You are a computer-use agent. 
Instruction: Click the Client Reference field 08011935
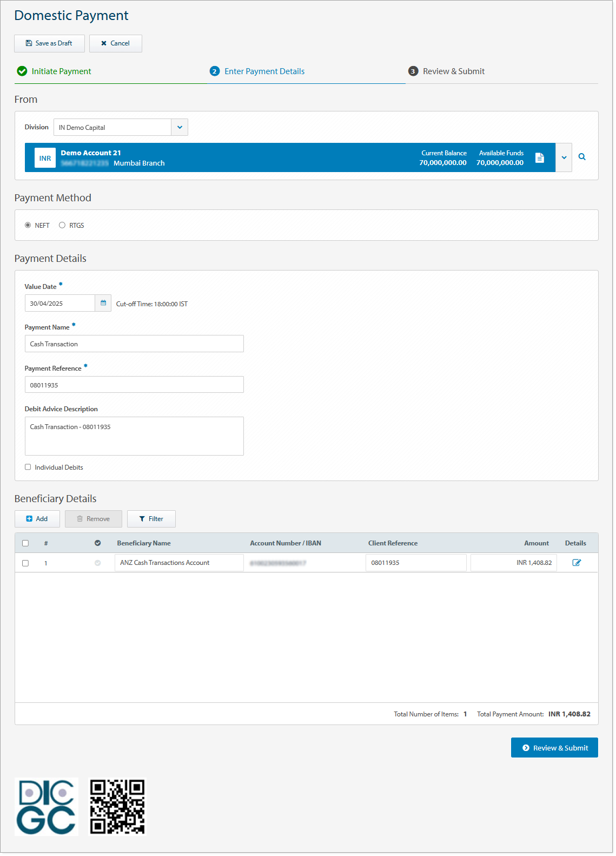coord(416,563)
